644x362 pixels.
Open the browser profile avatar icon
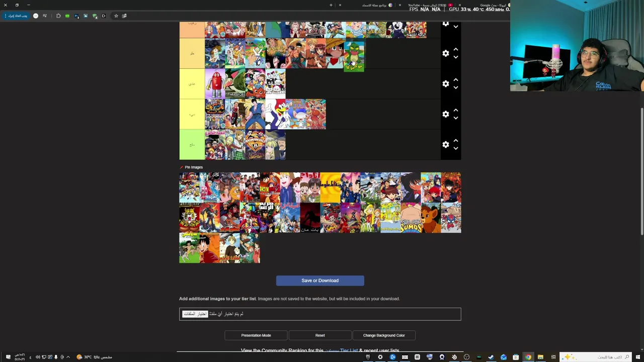tap(36, 16)
